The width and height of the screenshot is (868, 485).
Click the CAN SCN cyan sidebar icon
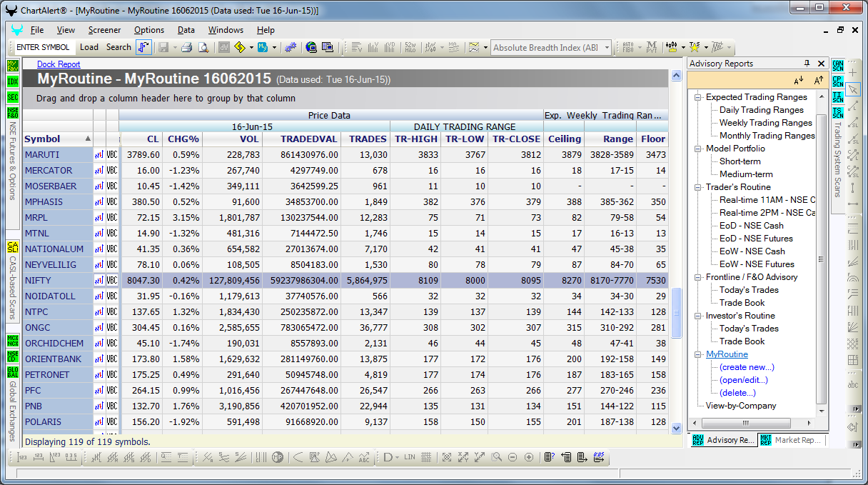point(837,66)
